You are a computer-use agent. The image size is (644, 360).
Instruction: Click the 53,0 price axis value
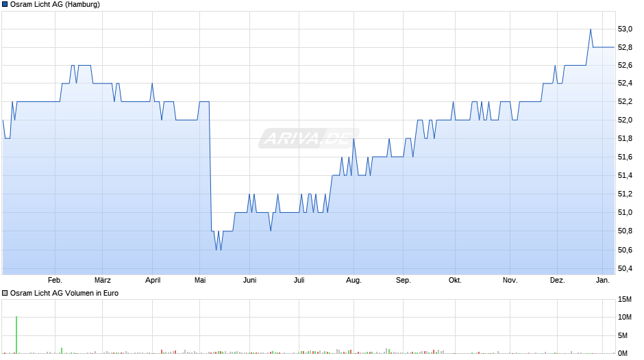pos(625,29)
